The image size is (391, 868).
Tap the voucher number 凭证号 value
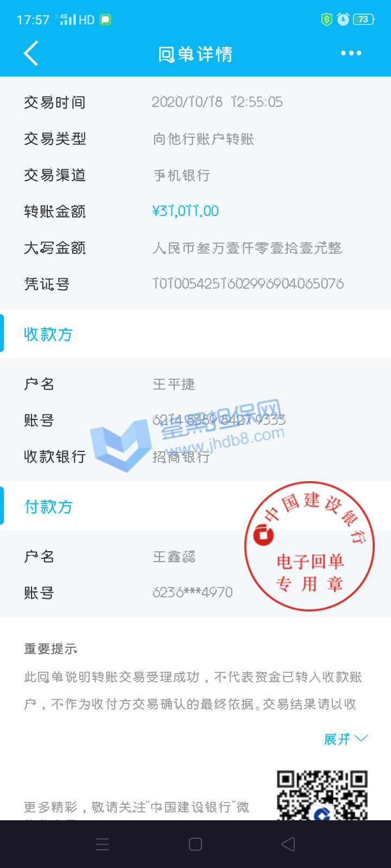pyautogui.click(x=248, y=284)
